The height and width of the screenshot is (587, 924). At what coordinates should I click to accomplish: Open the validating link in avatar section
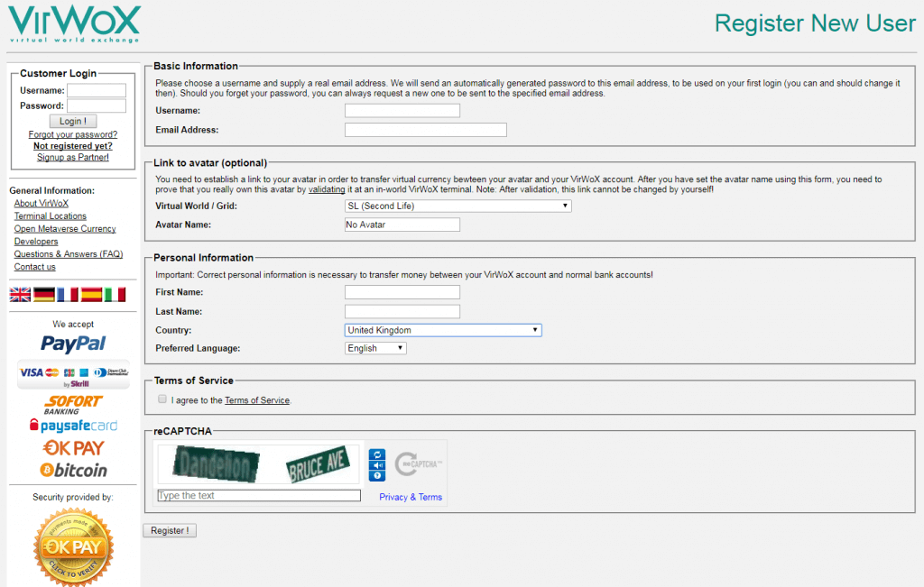click(327, 189)
